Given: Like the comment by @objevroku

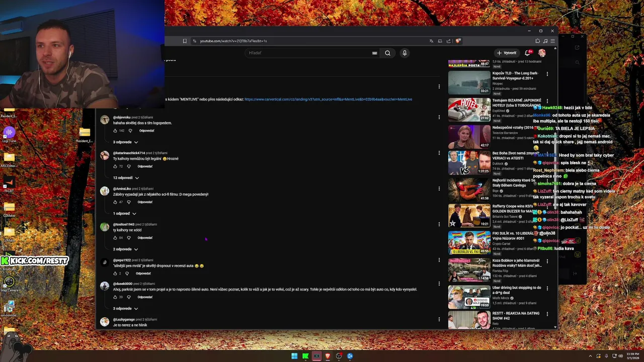Looking at the screenshot, I should [115, 131].
